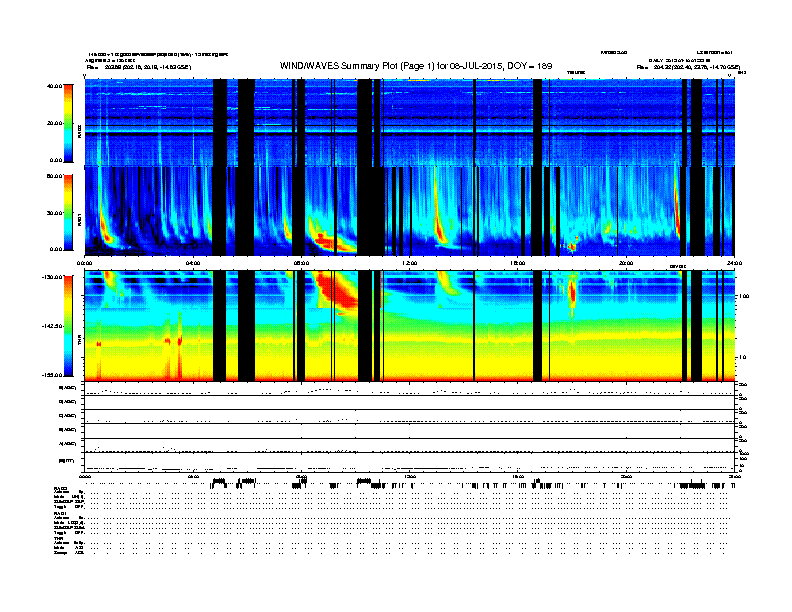The image size is (792, 612).
Task: Click the 30.00 label on RAD1 color bar
Action: click(x=54, y=213)
